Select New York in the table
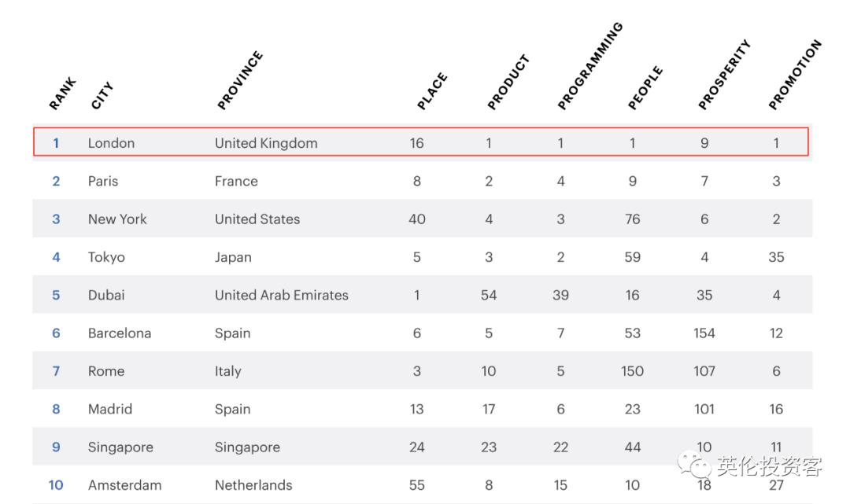Viewport: 850px width, 504px height. (x=117, y=219)
